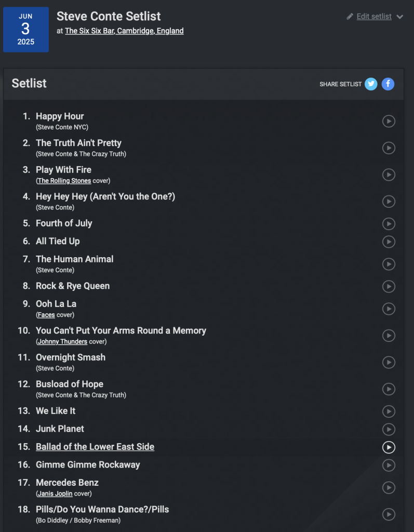Follow The Rolling Stones artist link
This screenshot has width=414, height=532.
pyautogui.click(x=64, y=181)
